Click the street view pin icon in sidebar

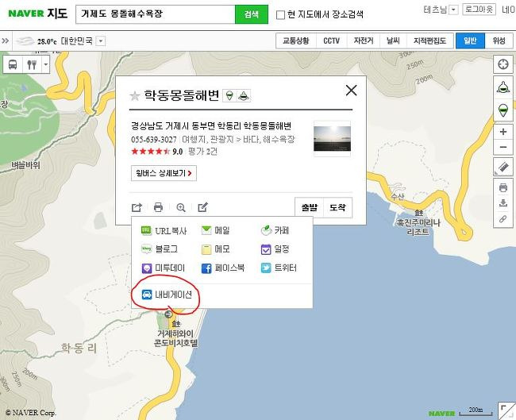(503, 110)
